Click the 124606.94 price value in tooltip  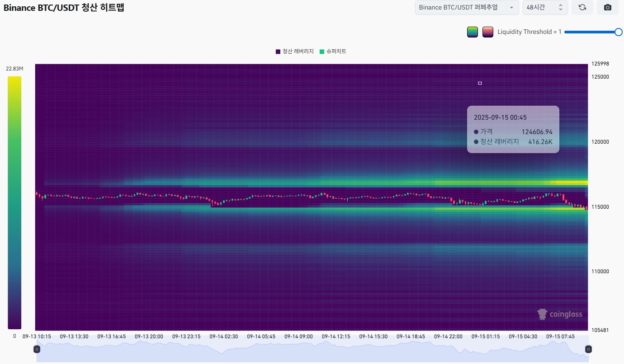(537, 132)
